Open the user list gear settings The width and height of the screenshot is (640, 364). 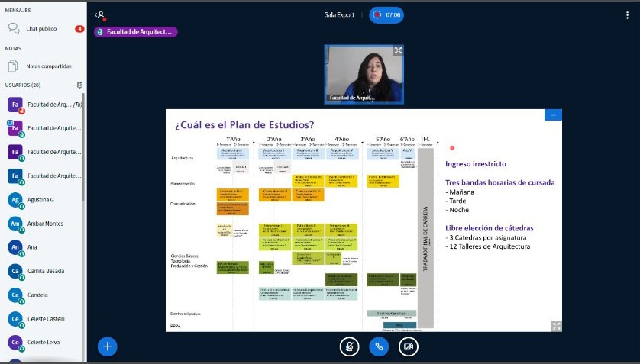tap(79, 85)
